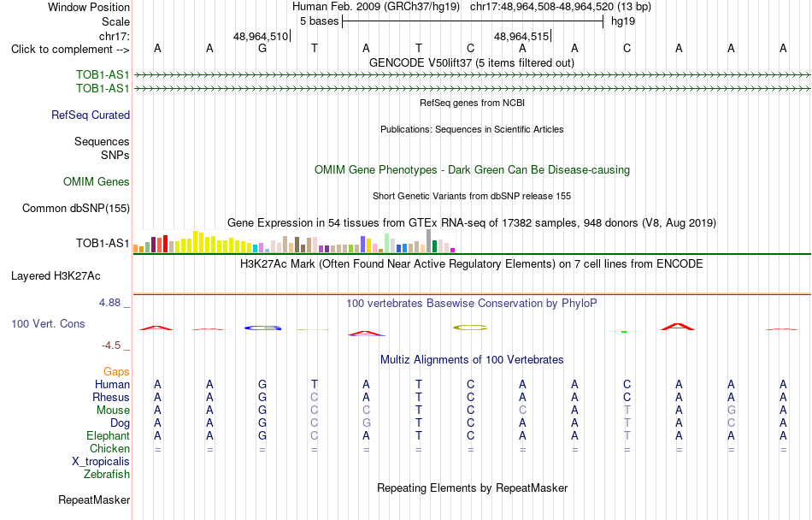Screen dimensions: 812x520
Task: Open '100 vertebrates Basewise Conservation by PhyloP' title
Action: [x=472, y=304]
